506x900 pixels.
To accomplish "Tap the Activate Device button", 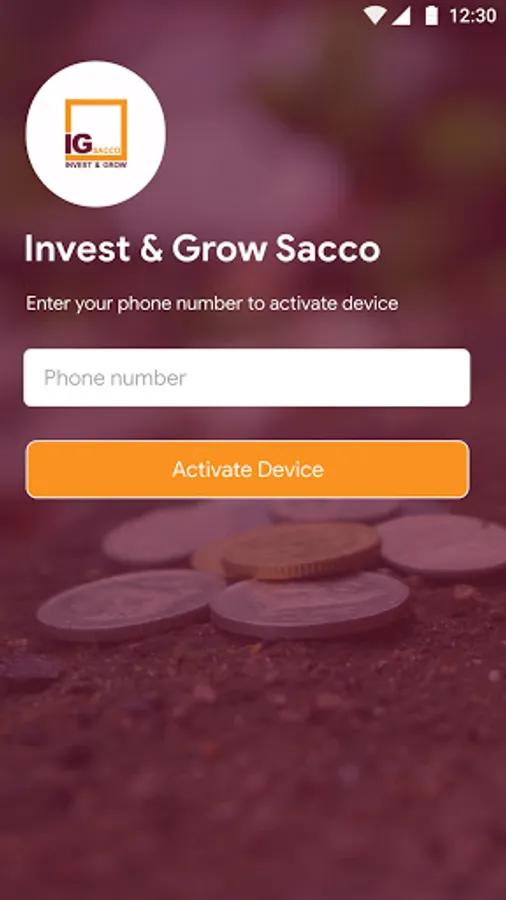I will [x=247, y=469].
